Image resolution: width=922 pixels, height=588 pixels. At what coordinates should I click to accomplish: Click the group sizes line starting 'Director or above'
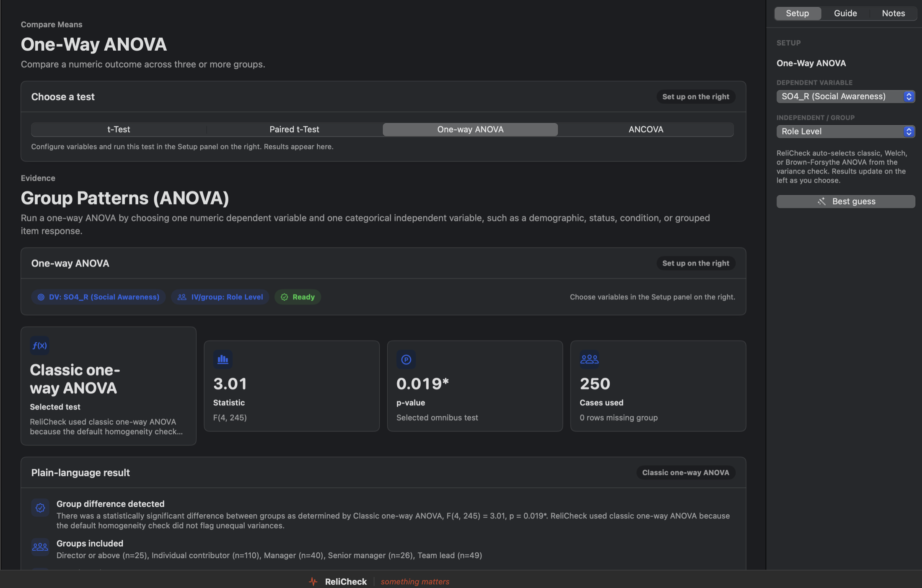pyautogui.click(x=269, y=555)
